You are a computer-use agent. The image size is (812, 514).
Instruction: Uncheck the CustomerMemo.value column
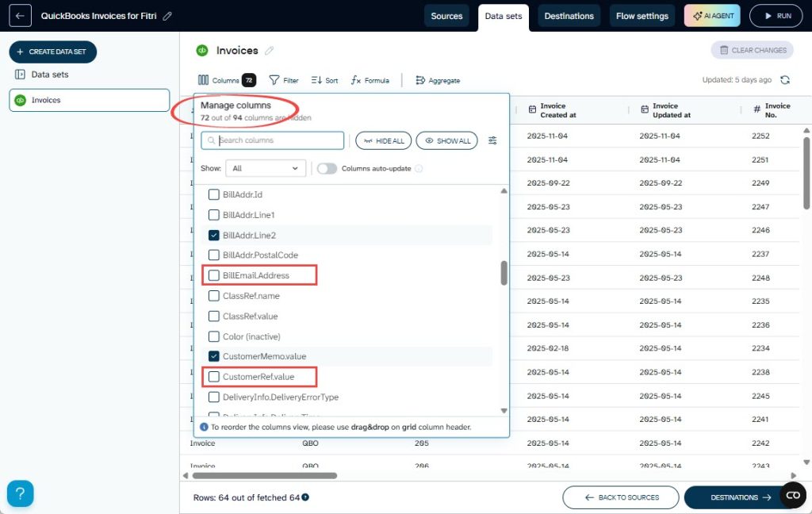tap(213, 355)
